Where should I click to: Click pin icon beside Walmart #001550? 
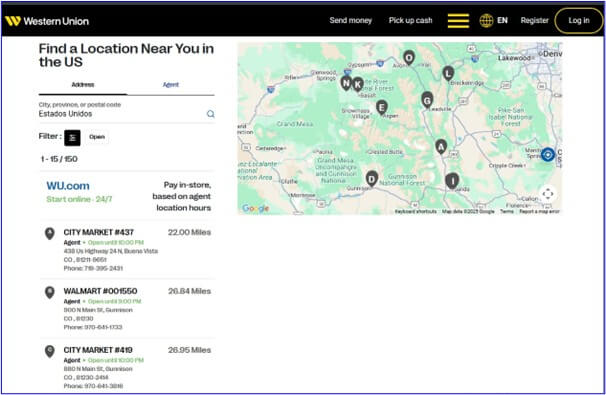coord(49,293)
